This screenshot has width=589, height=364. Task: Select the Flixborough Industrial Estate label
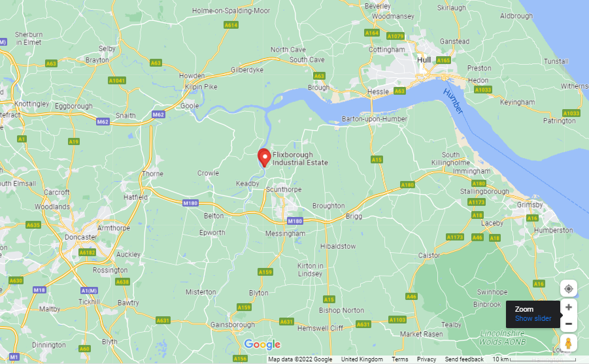tap(300, 159)
